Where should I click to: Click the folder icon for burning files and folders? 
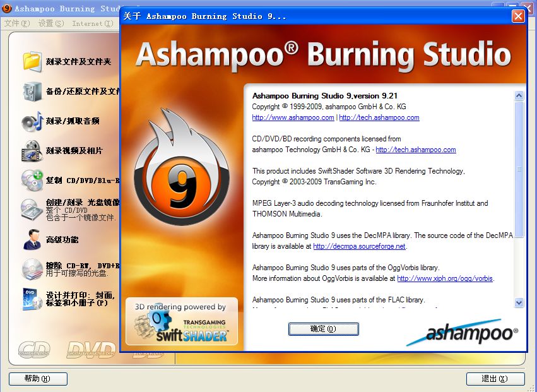32,61
